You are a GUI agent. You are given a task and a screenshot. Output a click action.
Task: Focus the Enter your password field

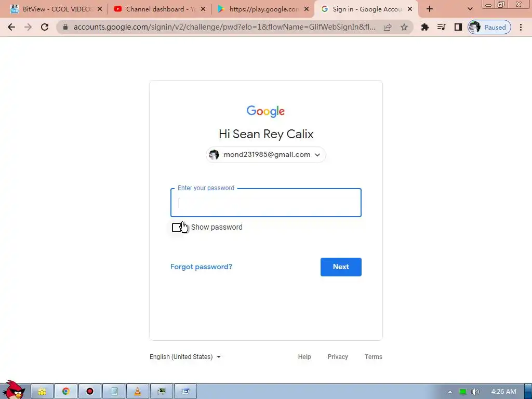point(266,203)
